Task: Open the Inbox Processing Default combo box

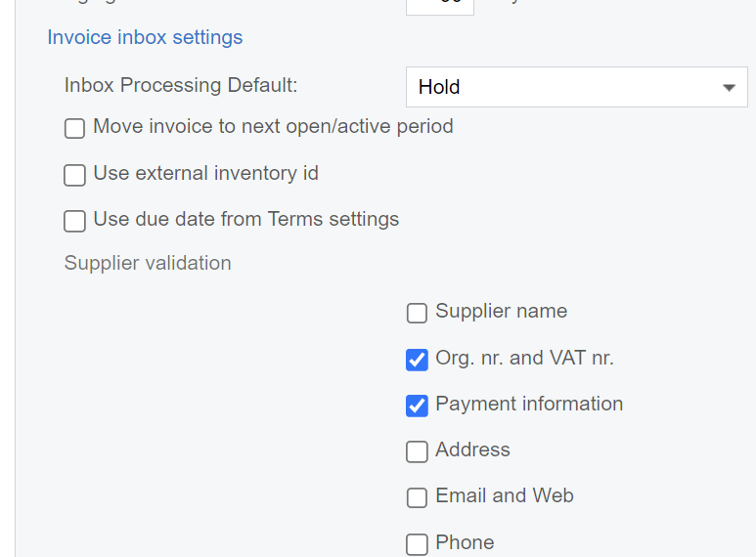Action: tap(562, 87)
